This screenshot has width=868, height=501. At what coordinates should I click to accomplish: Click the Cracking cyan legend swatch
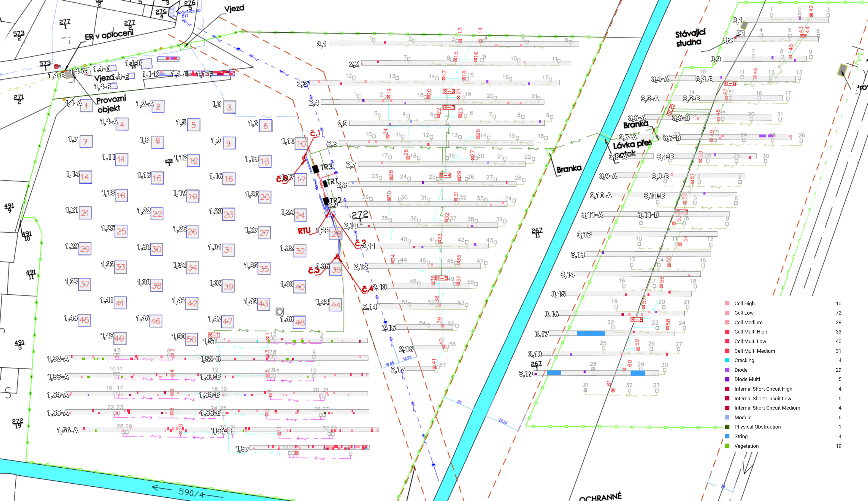pos(727,360)
